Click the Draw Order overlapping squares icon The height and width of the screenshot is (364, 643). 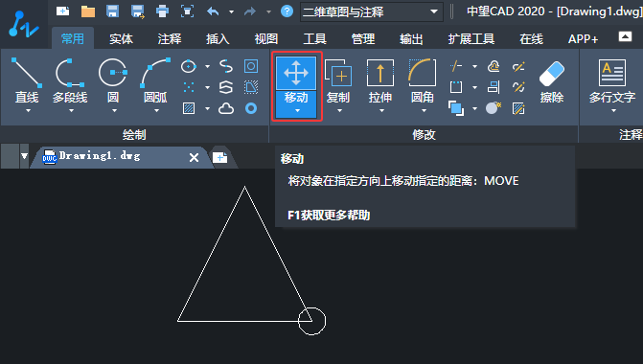(x=456, y=108)
